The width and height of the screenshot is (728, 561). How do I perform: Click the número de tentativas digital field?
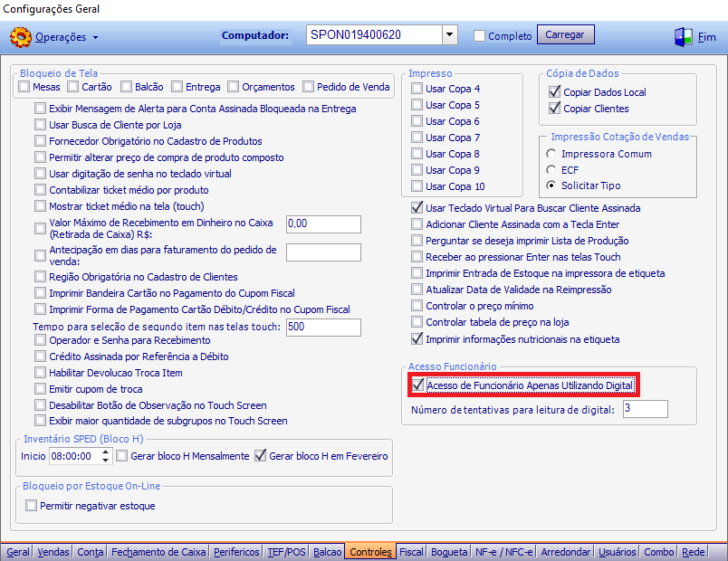coord(646,409)
